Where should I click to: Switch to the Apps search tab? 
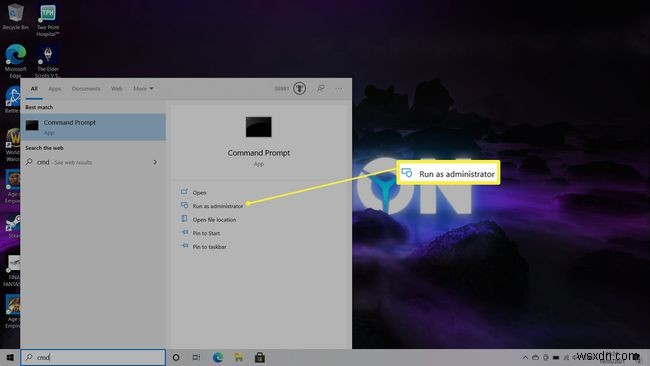coord(55,89)
